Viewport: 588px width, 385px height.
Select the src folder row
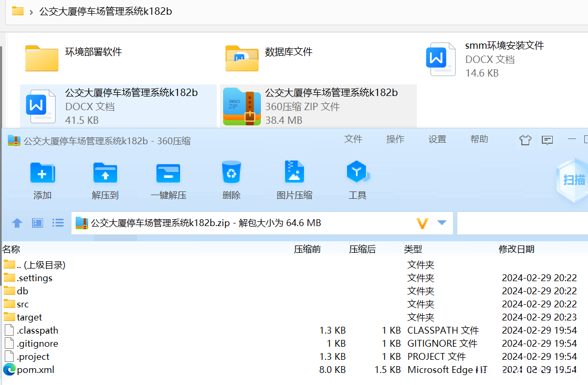[294, 304]
